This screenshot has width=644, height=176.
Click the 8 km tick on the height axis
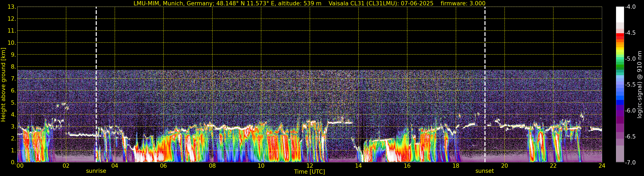click(x=13, y=67)
